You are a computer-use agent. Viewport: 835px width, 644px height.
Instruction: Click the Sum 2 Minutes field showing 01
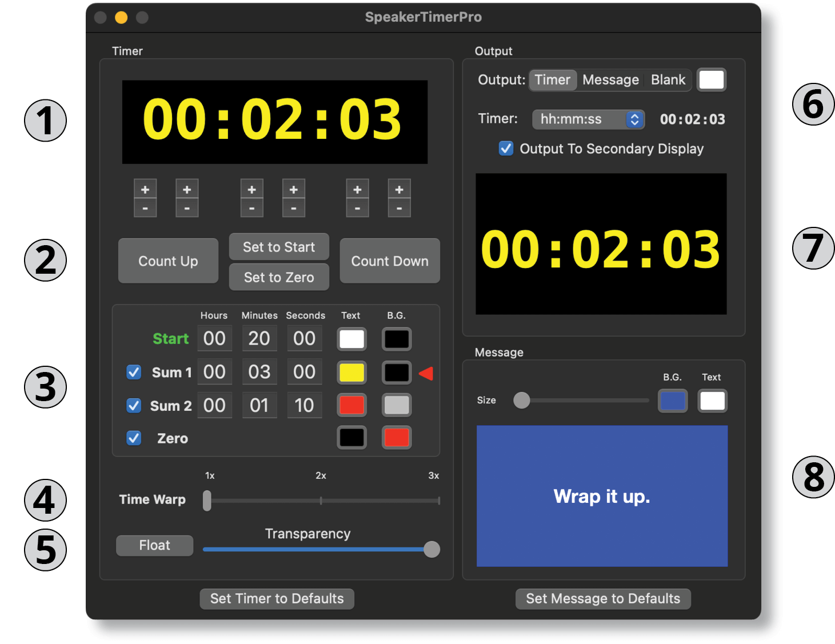click(259, 405)
